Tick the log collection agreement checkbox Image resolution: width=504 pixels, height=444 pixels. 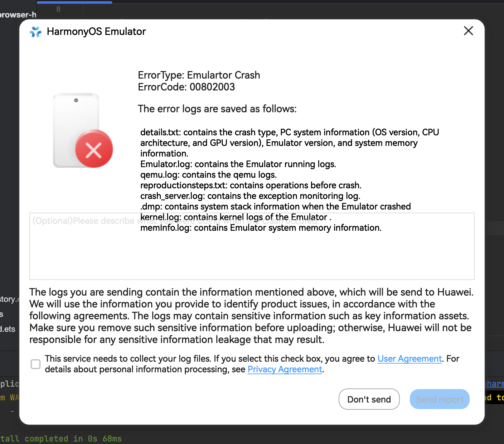tap(36, 364)
